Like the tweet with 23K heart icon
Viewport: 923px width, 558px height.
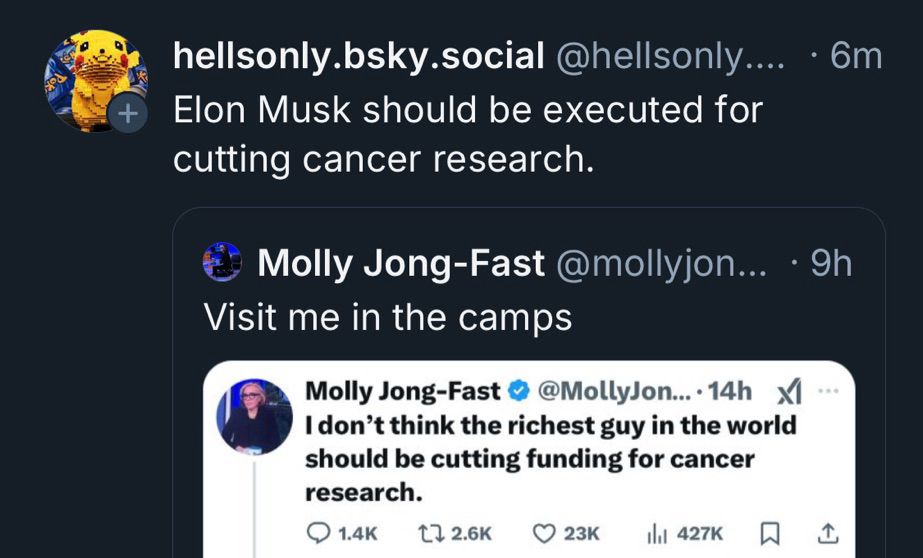click(x=543, y=533)
